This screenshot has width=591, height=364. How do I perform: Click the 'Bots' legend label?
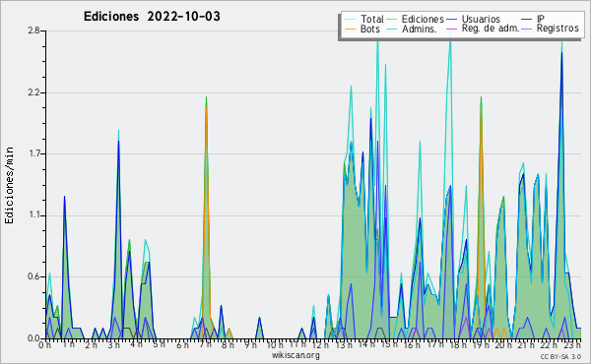369,29
